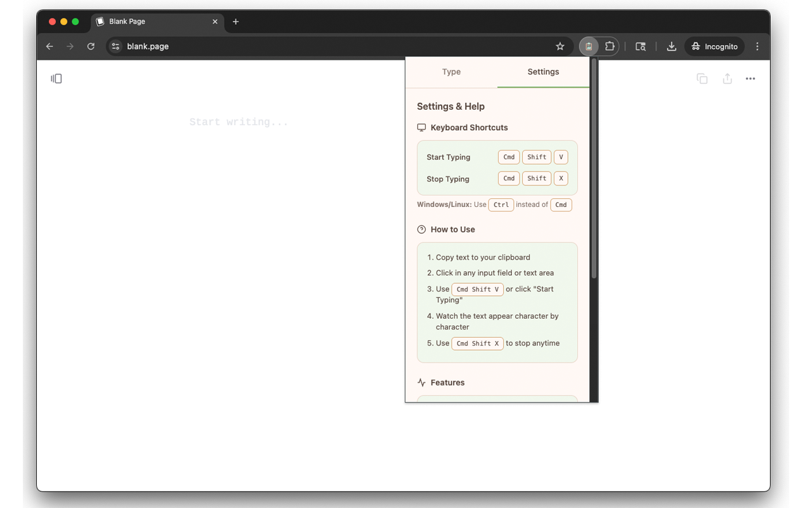Open the Chrome three-dot menu

[x=757, y=46]
